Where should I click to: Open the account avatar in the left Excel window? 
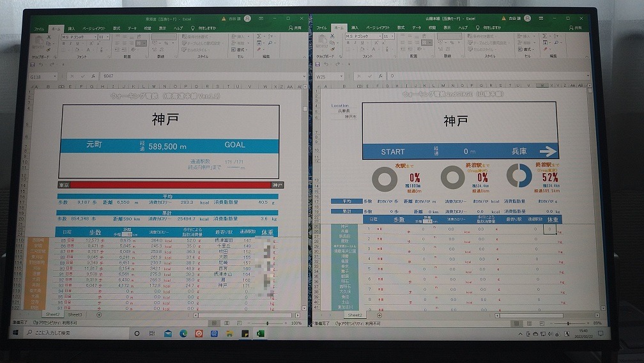pos(247,19)
